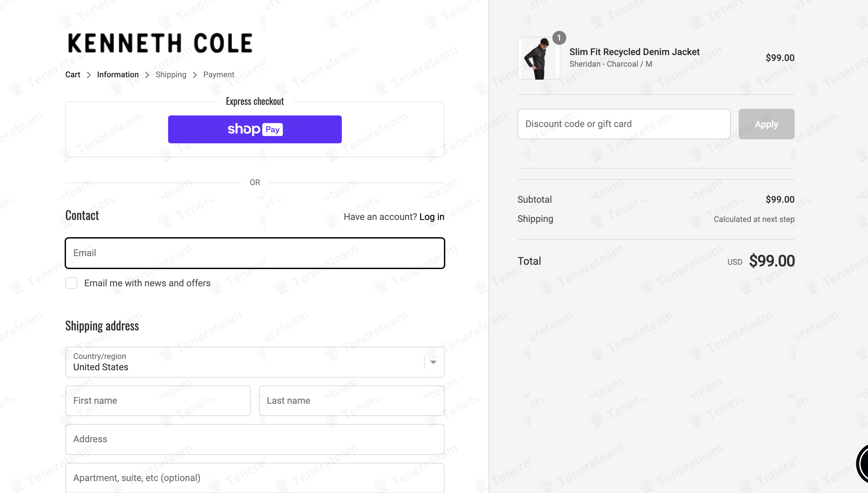Click the First name field
The width and height of the screenshot is (868, 493).
[158, 400]
